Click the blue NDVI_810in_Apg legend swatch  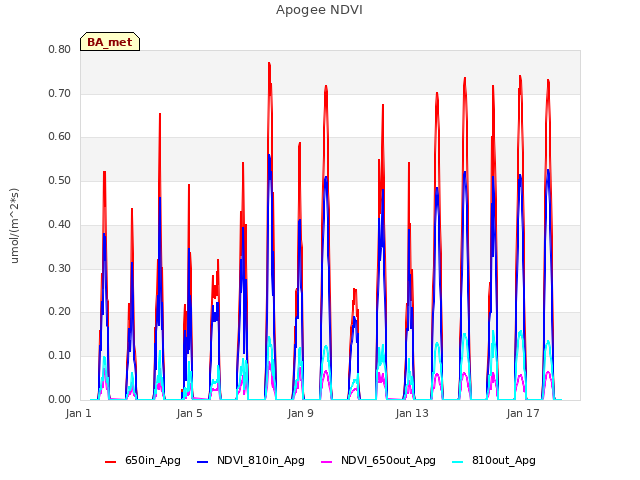tap(202, 461)
